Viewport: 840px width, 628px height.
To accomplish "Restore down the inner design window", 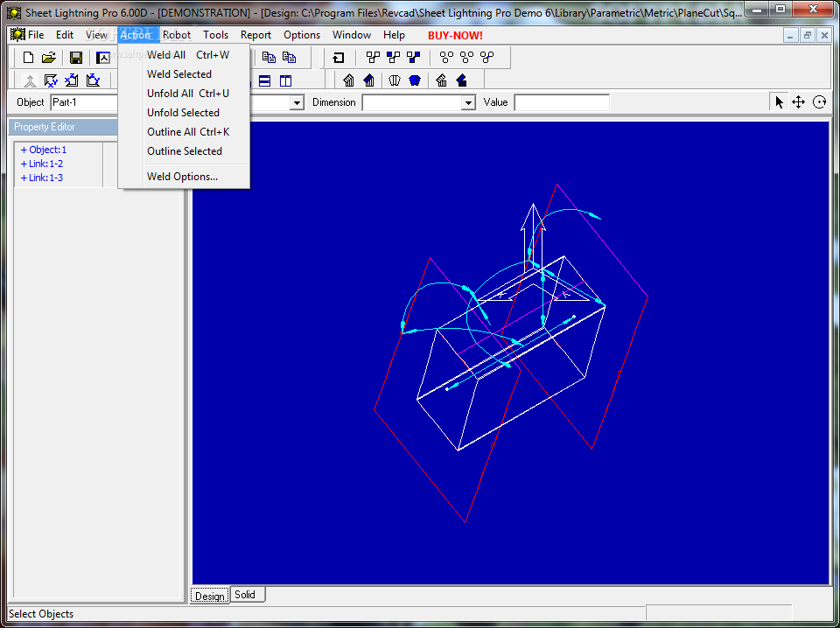I will pyautogui.click(x=807, y=36).
